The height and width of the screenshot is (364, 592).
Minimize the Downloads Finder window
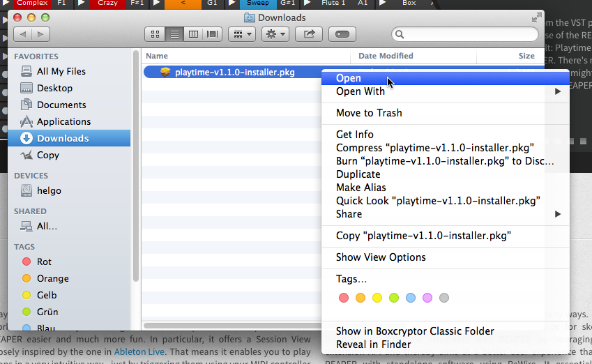[x=31, y=17]
